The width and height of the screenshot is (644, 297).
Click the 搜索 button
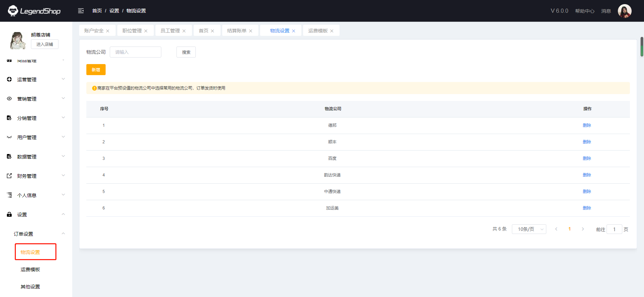point(186,52)
